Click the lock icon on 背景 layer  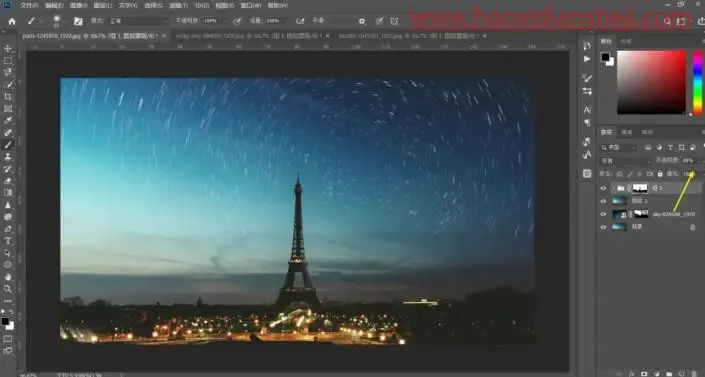(x=693, y=227)
